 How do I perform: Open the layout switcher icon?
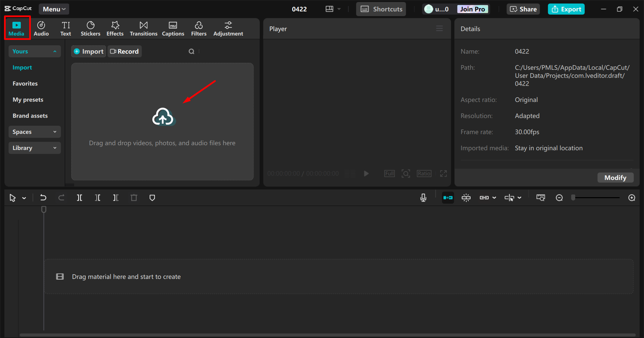click(x=329, y=9)
